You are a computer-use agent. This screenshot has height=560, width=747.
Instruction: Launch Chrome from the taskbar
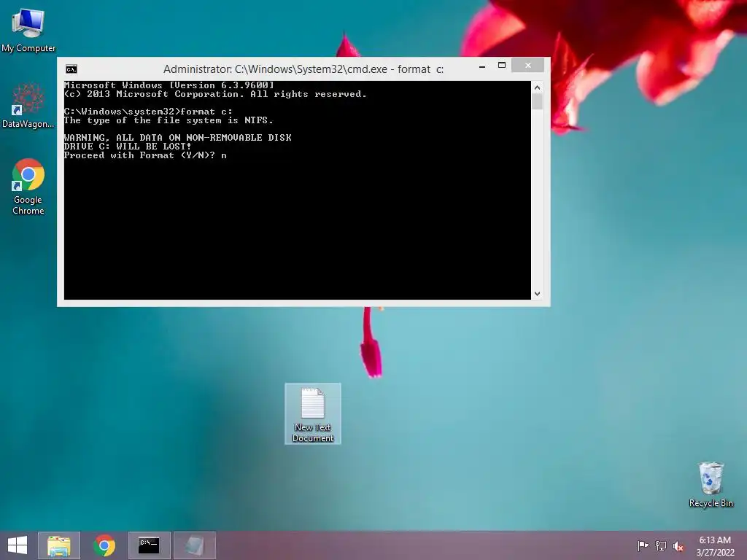click(104, 545)
